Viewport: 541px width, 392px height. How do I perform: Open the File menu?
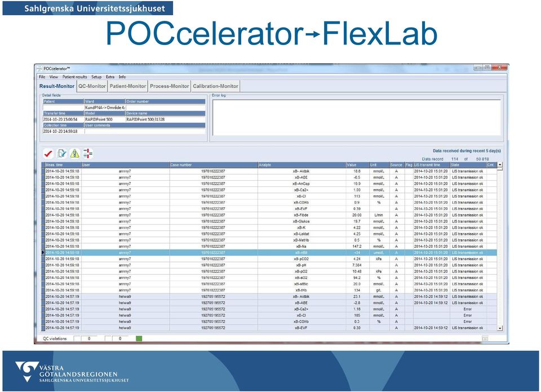[42, 77]
